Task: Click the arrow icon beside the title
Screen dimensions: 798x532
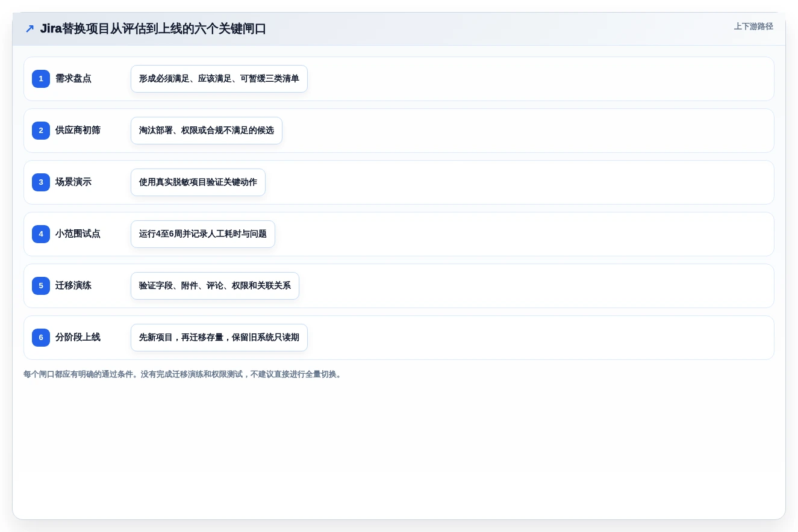Action: tap(30, 29)
